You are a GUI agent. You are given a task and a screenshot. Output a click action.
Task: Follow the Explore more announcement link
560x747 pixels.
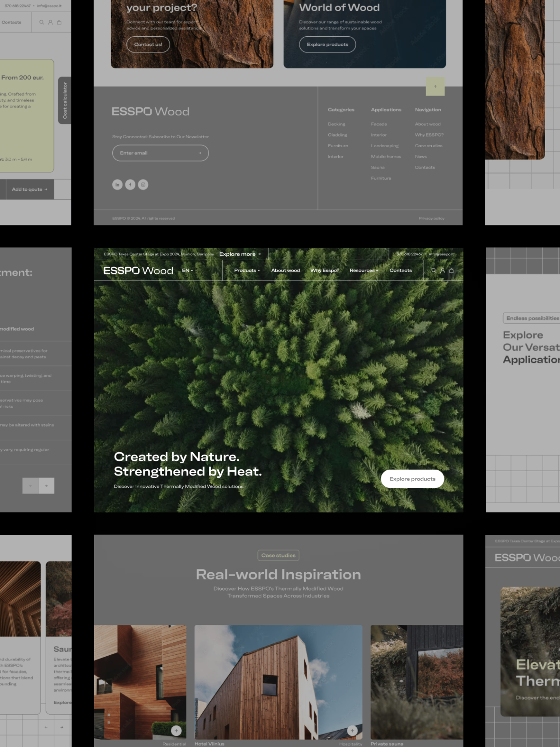pos(240,254)
